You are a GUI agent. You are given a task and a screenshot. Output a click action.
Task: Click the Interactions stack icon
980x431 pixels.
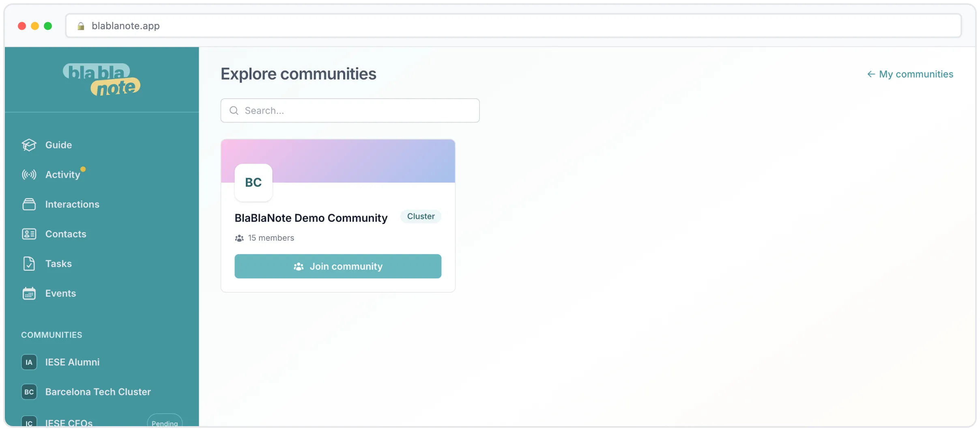(29, 204)
